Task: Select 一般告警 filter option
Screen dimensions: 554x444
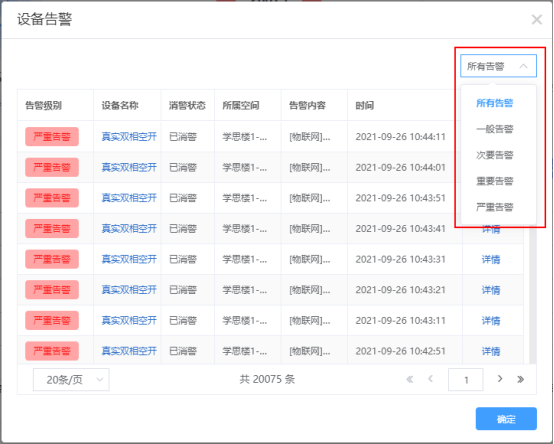Action: point(494,129)
